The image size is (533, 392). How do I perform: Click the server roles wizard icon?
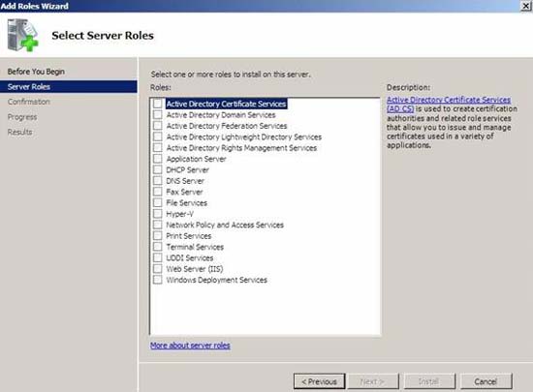click(x=23, y=35)
